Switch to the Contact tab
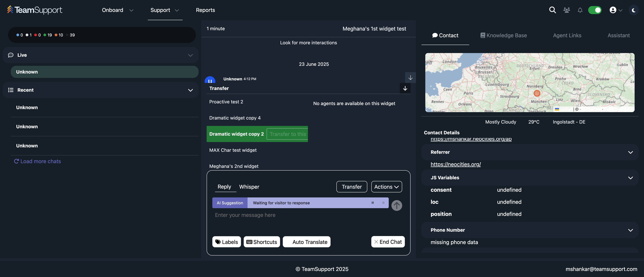The height and width of the screenshot is (277, 644). pyautogui.click(x=445, y=36)
